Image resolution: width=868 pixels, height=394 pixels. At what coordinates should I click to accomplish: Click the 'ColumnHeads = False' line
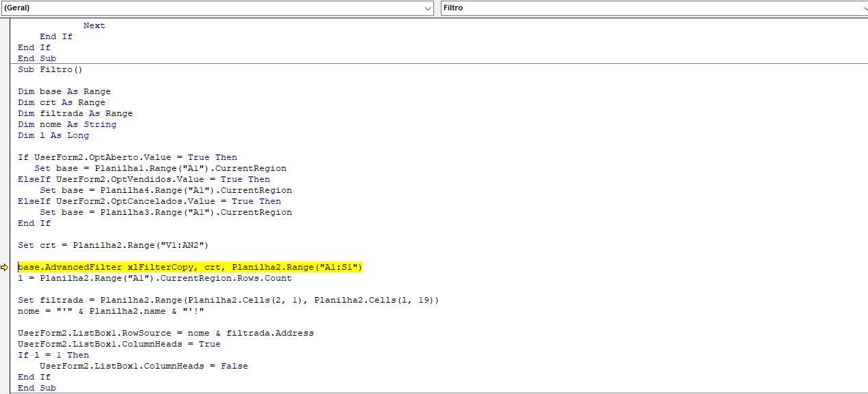[x=144, y=366]
